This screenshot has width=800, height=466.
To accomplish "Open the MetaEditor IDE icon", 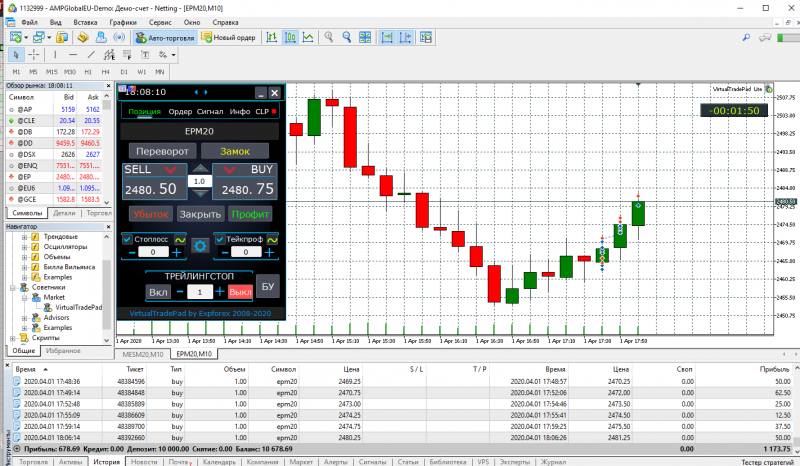I will click(x=83, y=37).
